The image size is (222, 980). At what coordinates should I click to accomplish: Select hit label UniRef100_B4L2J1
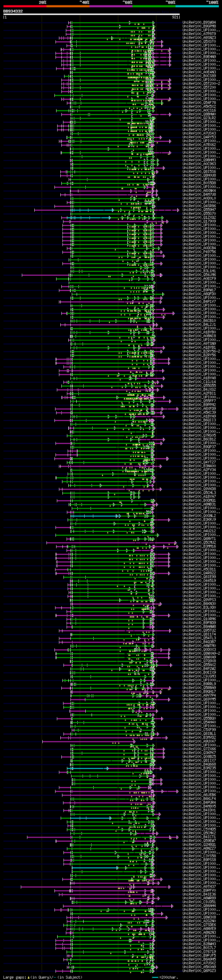pyautogui.click(x=199, y=324)
